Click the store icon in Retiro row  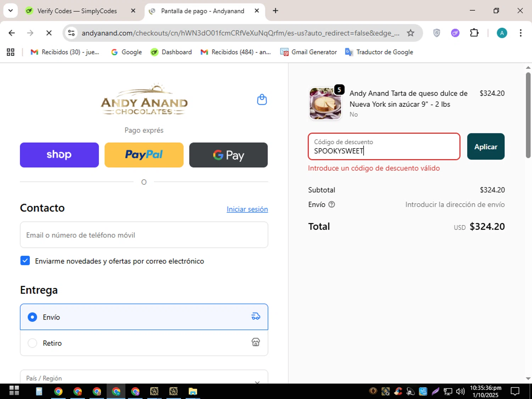tap(256, 342)
